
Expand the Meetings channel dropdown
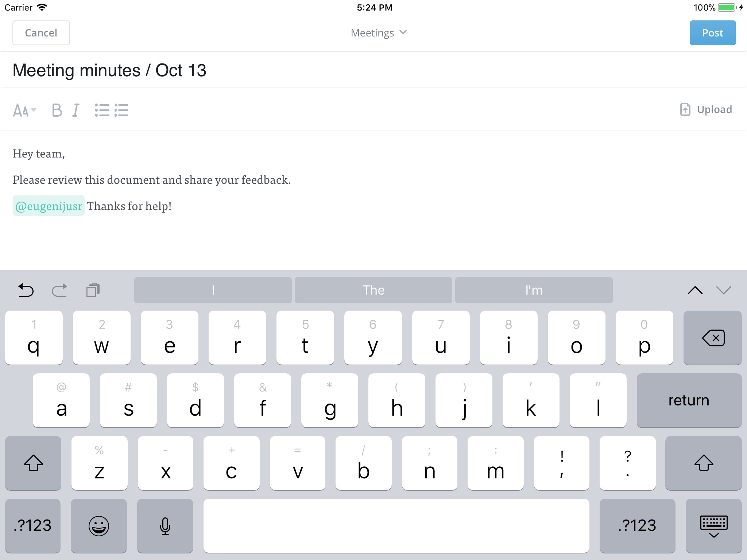pos(379,32)
